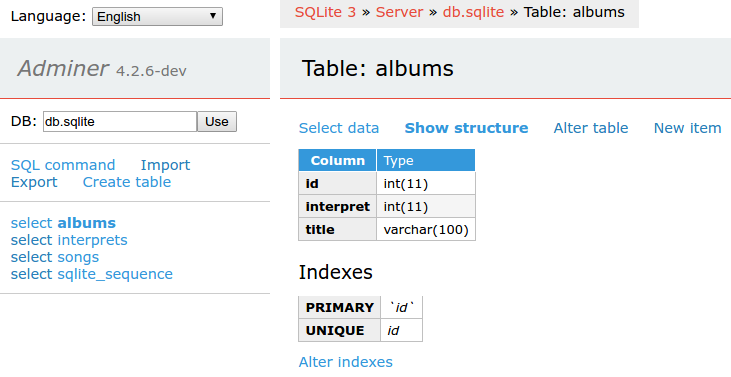Click db.sqlite breadcrumb link
This screenshot has height=377, width=731.
473,12
